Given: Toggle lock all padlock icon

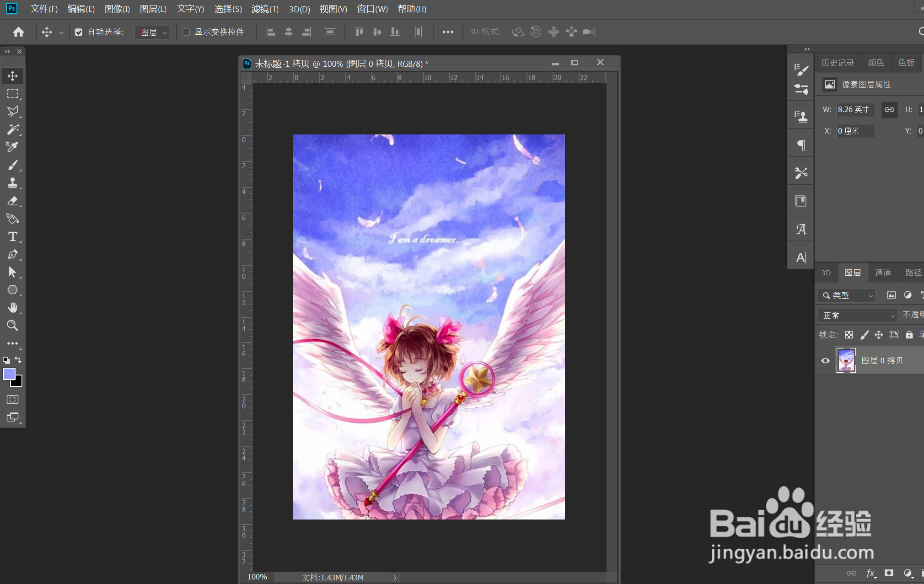Looking at the screenshot, I should coord(909,335).
